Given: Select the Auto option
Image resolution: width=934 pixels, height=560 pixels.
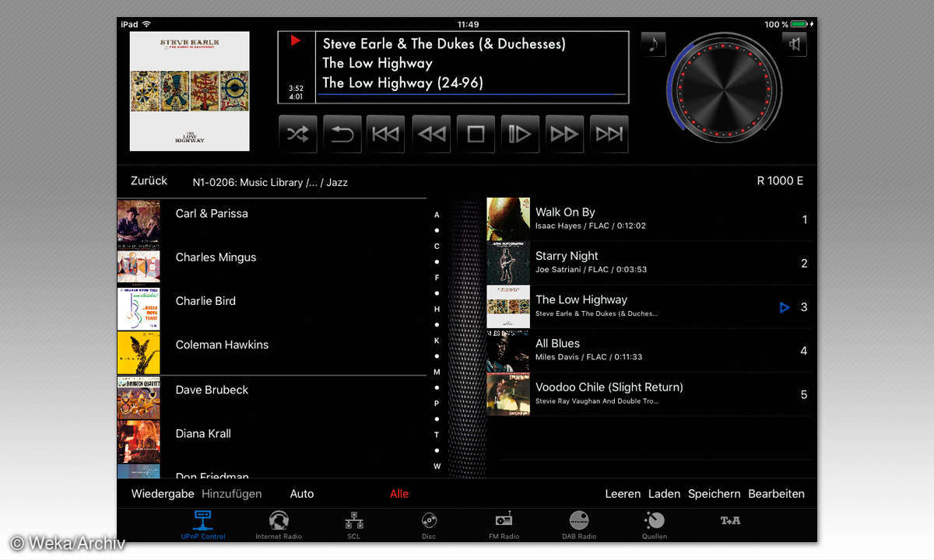Looking at the screenshot, I should pyautogui.click(x=302, y=494).
